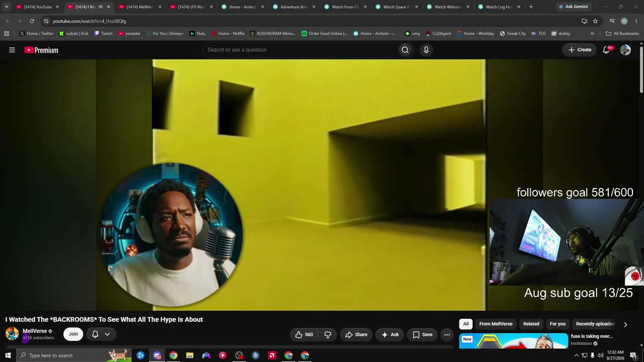
Task: Switch to the MellVerse tab
Action: [139, 7]
